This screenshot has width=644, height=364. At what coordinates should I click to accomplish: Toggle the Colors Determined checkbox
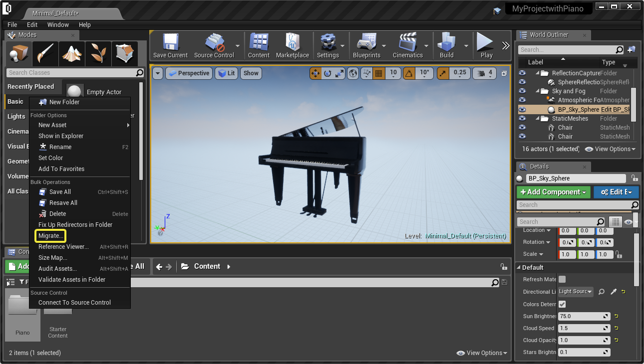point(562,304)
